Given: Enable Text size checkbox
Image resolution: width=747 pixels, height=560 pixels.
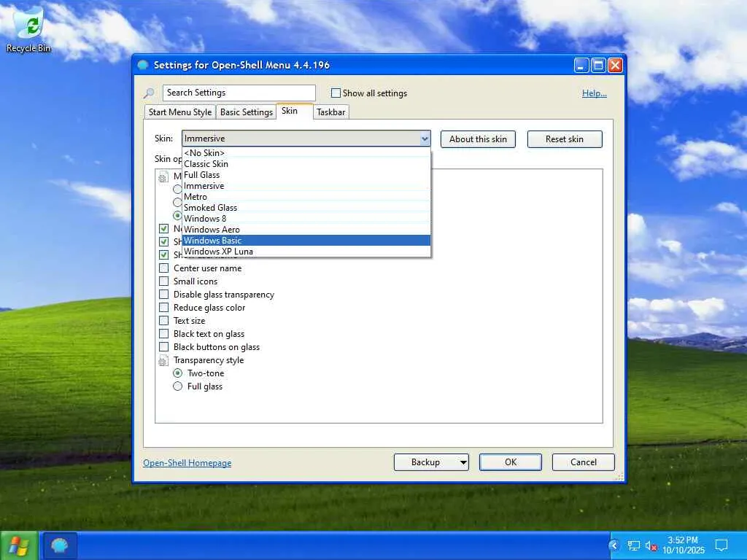Looking at the screenshot, I should coord(164,321).
